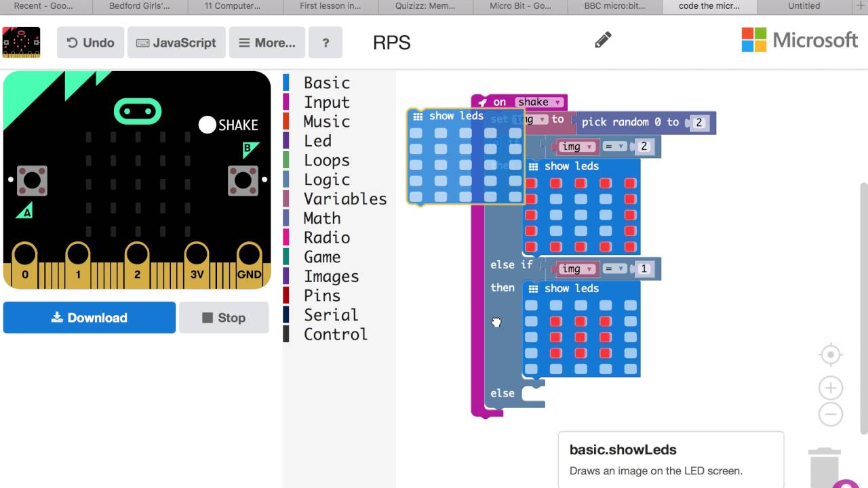Open the Images blocks category

pyautogui.click(x=331, y=277)
